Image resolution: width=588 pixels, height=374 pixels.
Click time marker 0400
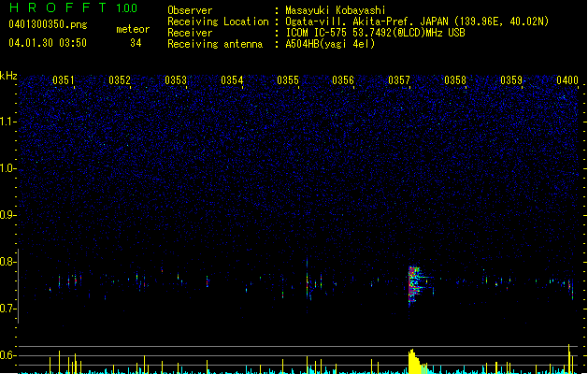[x=567, y=80]
